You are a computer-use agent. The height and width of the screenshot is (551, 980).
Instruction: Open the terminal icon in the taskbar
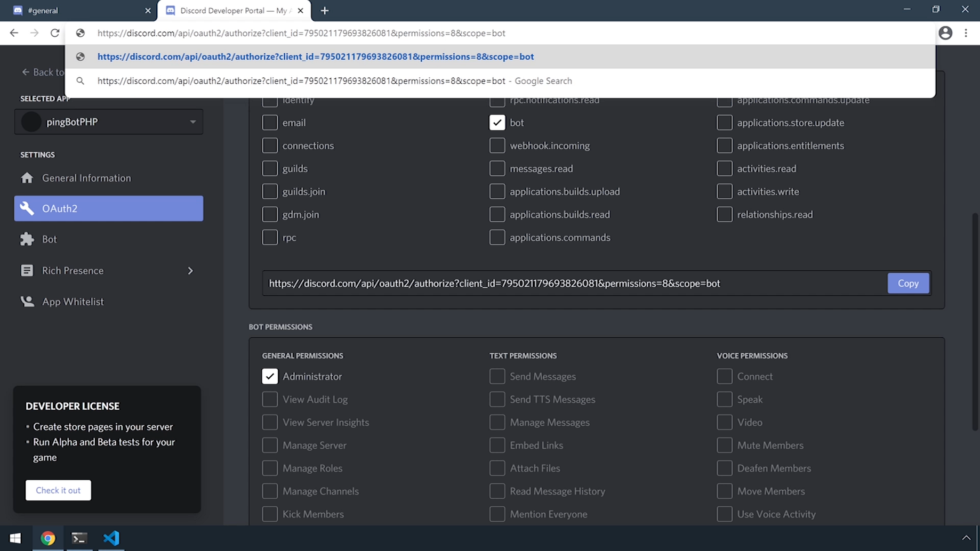79,538
